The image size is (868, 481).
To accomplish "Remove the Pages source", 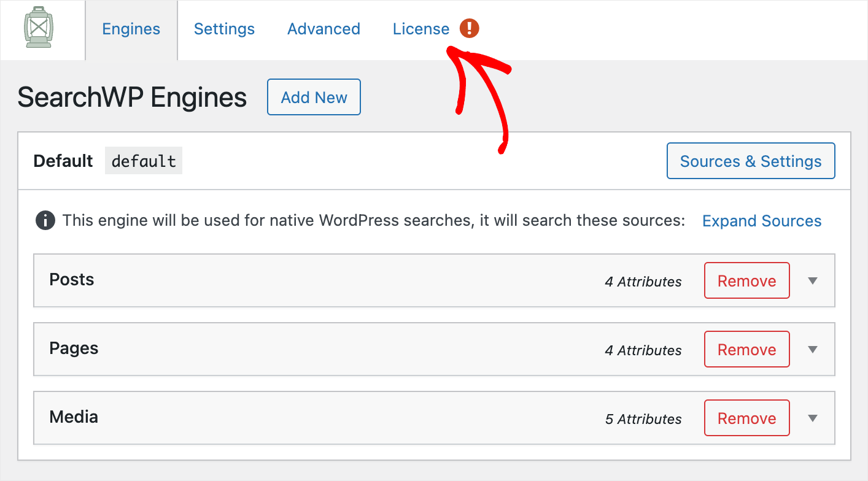I will tap(746, 350).
